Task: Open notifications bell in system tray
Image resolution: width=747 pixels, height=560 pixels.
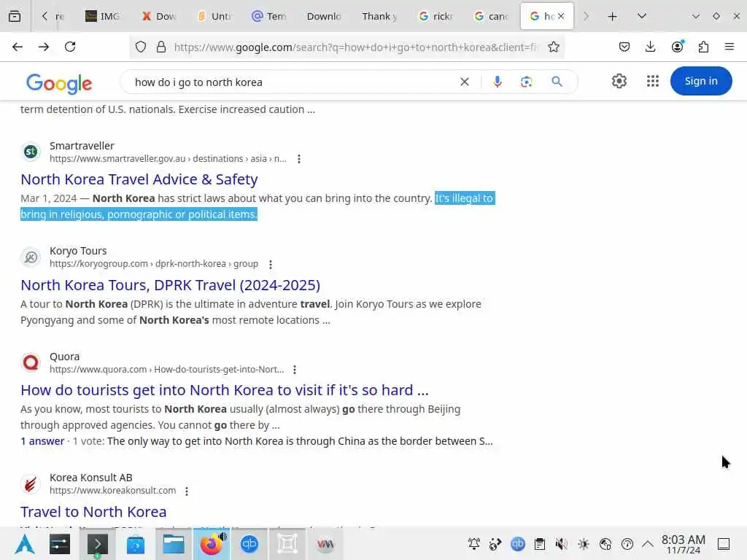Action: coord(474,544)
